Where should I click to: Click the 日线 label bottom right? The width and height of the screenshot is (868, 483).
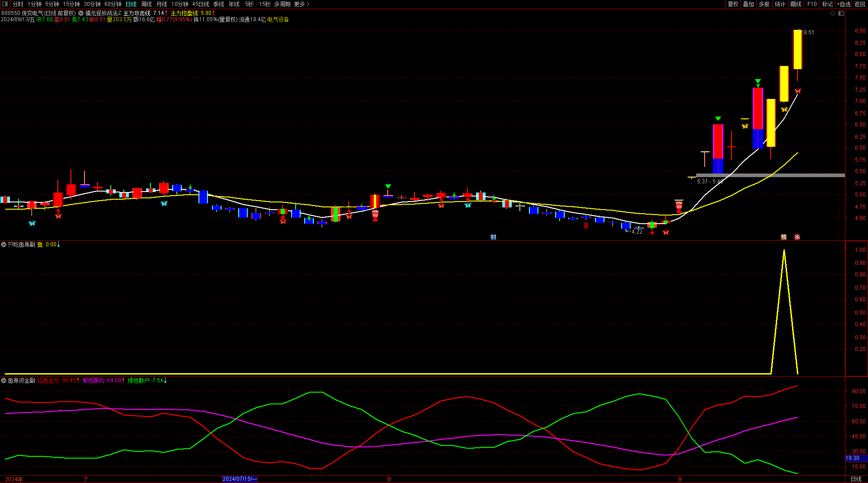[x=856, y=479]
